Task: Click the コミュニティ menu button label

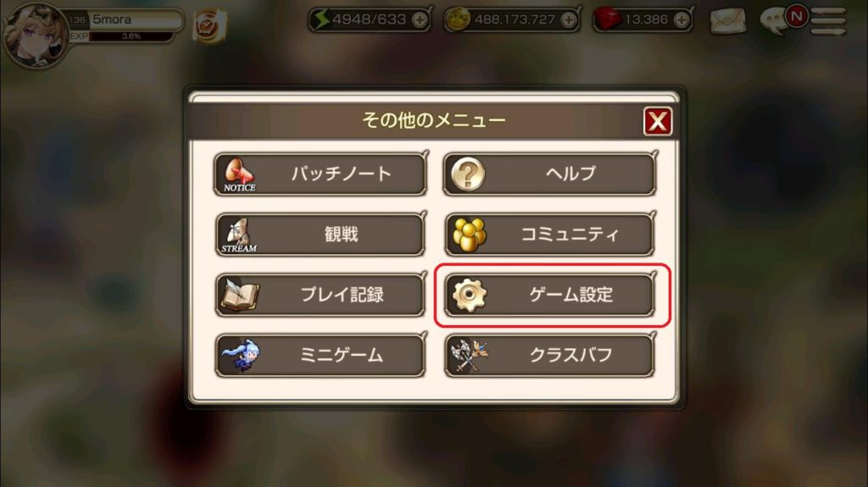Action: coord(570,235)
